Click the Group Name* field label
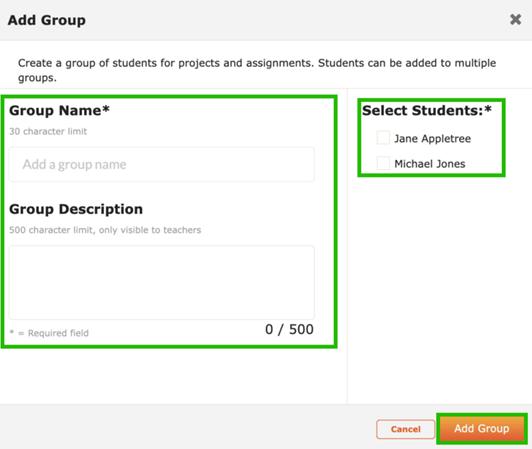The image size is (532, 449). pos(59,111)
